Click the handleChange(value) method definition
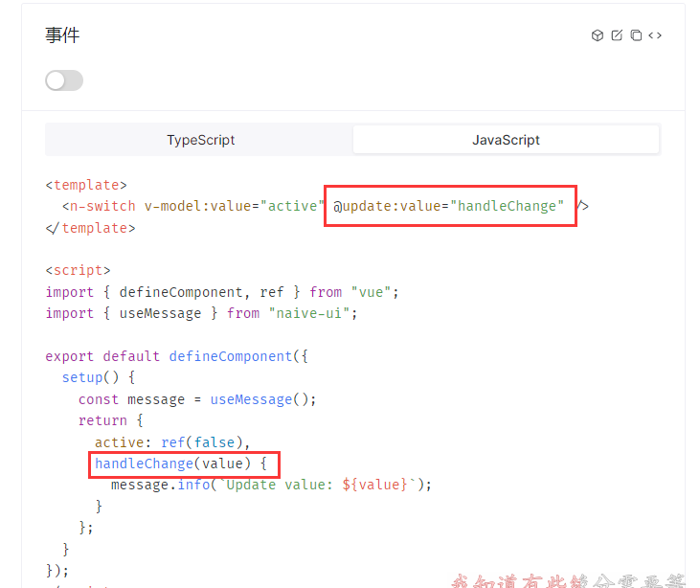 pyautogui.click(x=181, y=464)
